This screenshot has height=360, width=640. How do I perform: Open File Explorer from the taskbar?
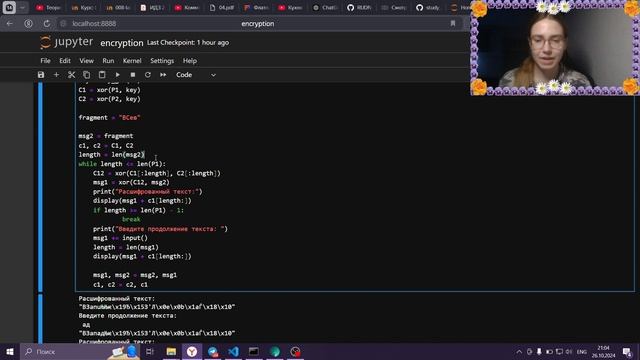point(171,351)
